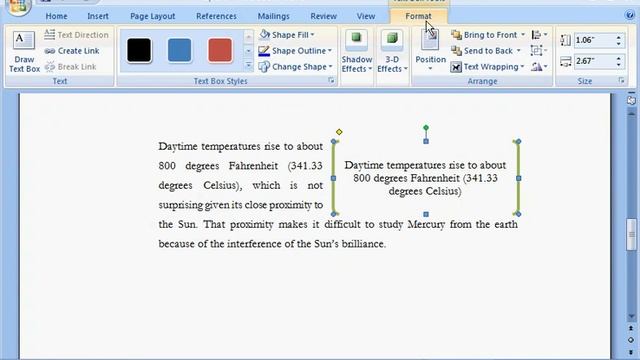Open the Change Shape dropdown
This screenshot has width=640, height=360.
(x=296, y=67)
